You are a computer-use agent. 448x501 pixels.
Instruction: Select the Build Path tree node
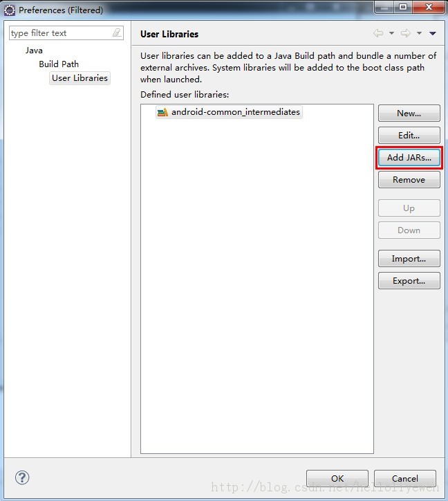pyautogui.click(x=59, y=64)
